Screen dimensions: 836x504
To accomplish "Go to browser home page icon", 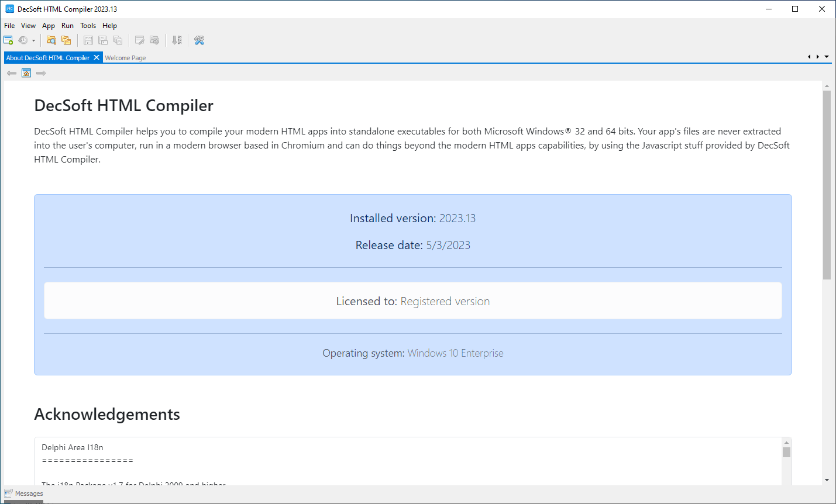I will [26, 73].
